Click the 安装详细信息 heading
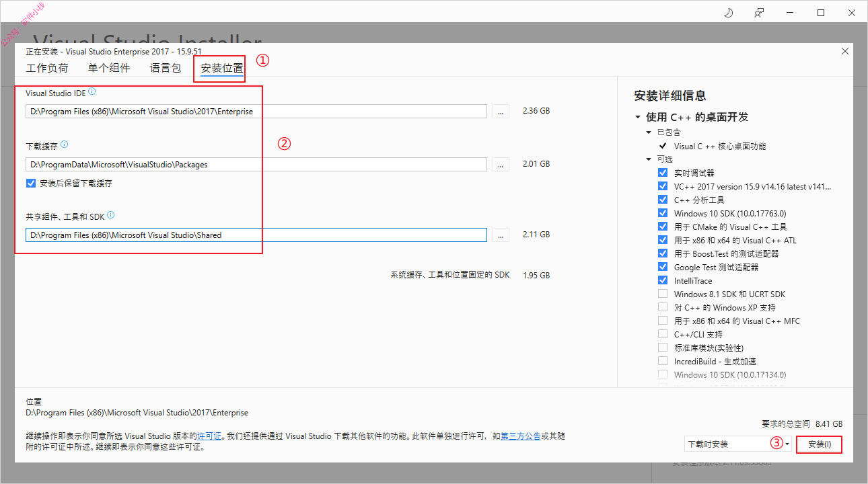Viewport: 868px width, 484px height. 670,95
